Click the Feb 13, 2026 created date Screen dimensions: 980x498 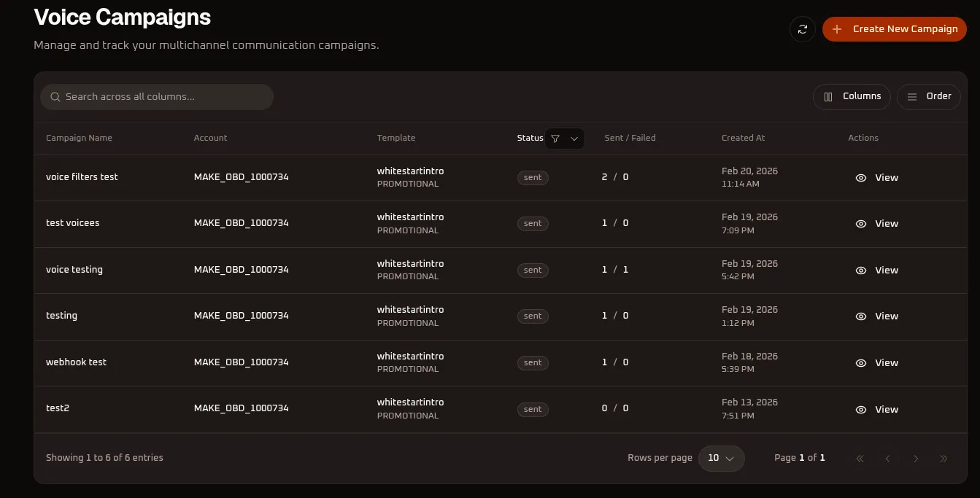point(749,402)
